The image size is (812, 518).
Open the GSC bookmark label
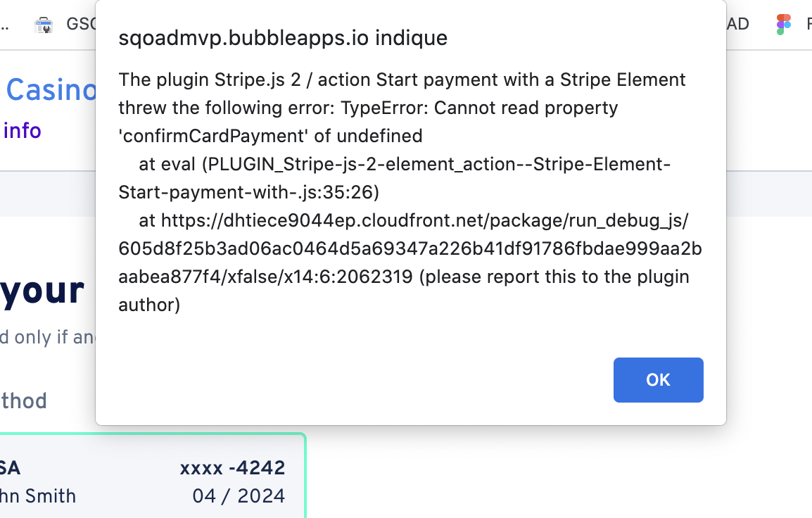81,24
